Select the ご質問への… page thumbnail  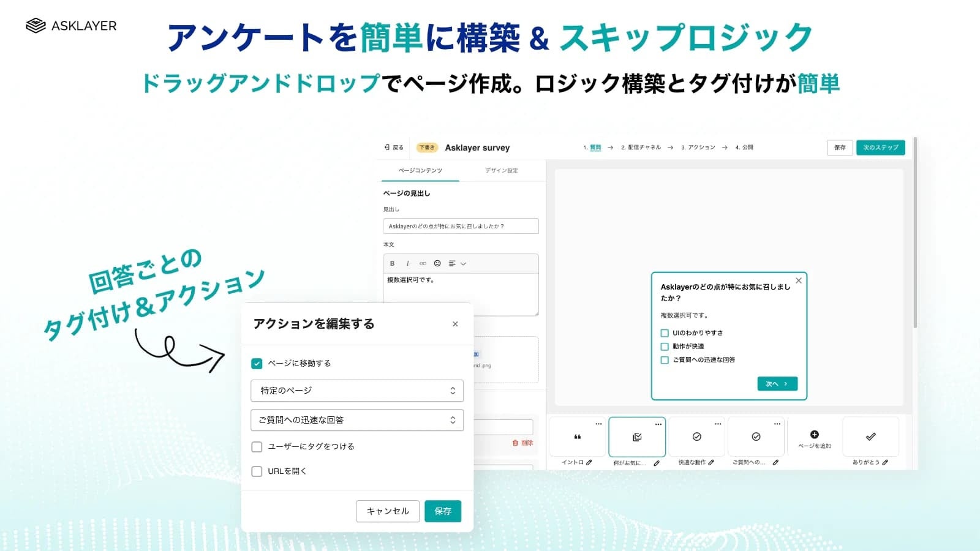click(x=756, y=437)
